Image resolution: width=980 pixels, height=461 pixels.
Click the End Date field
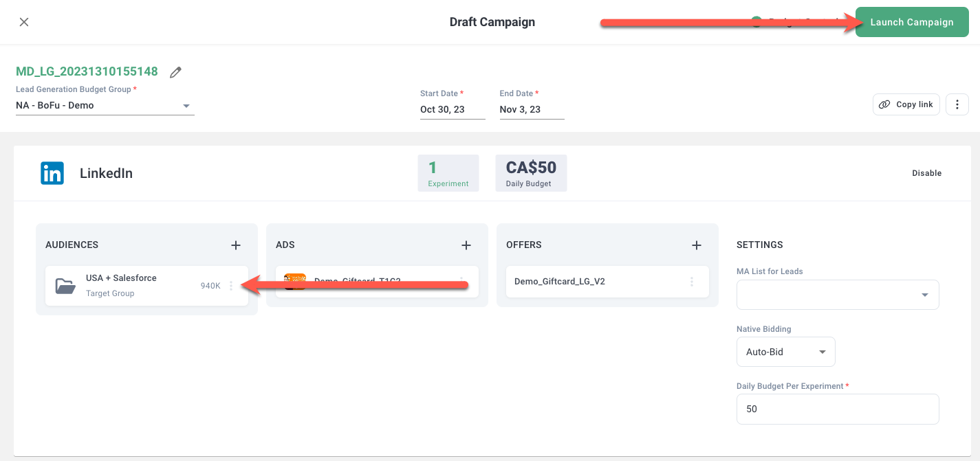click(x=531, y=109)
